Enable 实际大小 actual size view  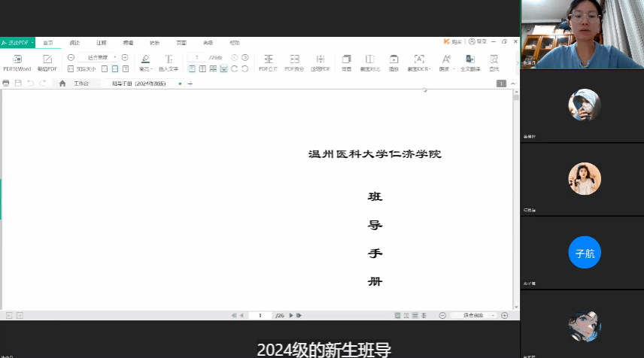(81, 68)
